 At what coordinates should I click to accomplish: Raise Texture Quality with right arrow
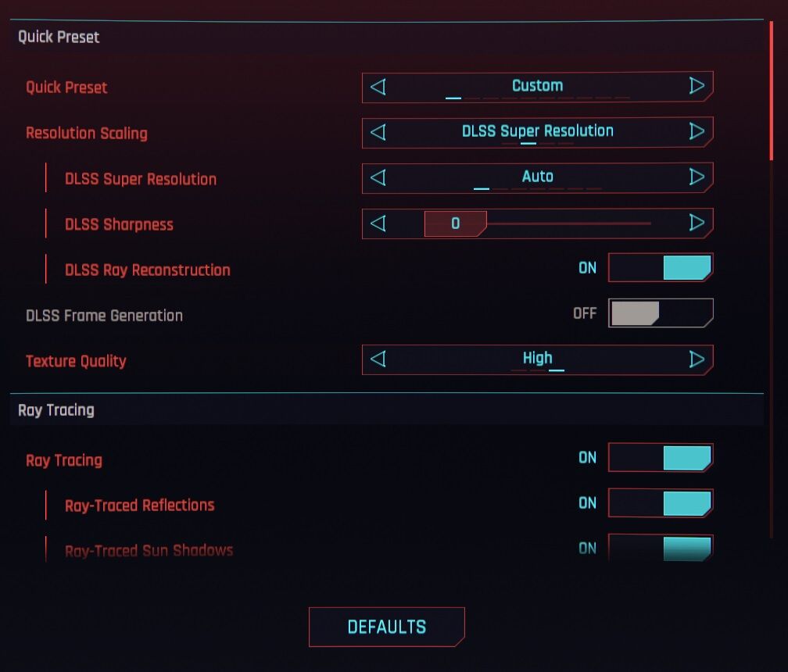pos(697,359)
